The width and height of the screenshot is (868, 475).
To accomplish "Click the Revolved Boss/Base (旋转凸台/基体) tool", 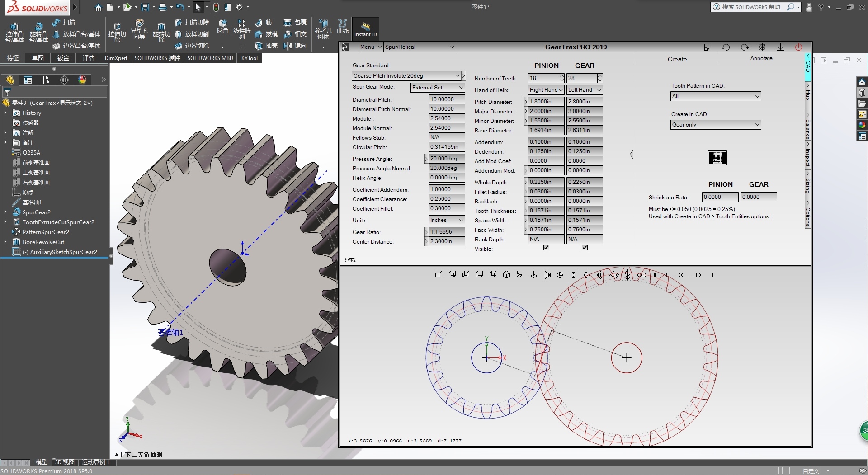I will [38, 33].
